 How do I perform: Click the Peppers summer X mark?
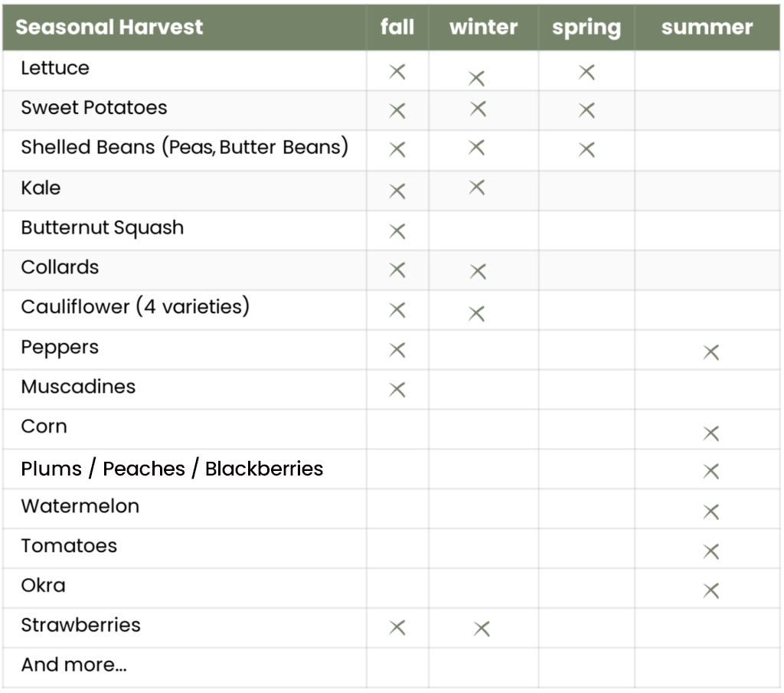(711, 352)
